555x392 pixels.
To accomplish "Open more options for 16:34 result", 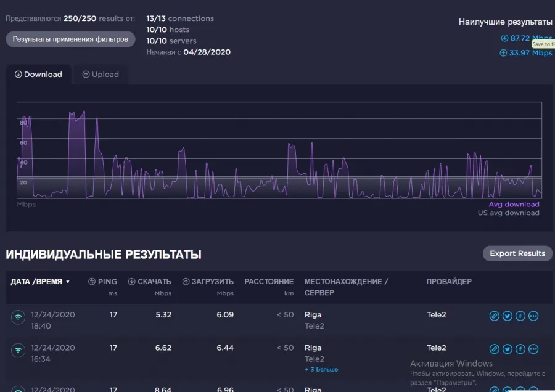I will click(x=533, y=349).
